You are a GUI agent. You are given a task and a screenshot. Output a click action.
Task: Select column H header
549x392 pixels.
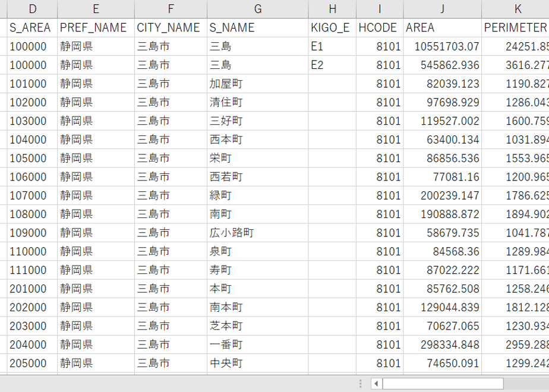coord(332,9)
